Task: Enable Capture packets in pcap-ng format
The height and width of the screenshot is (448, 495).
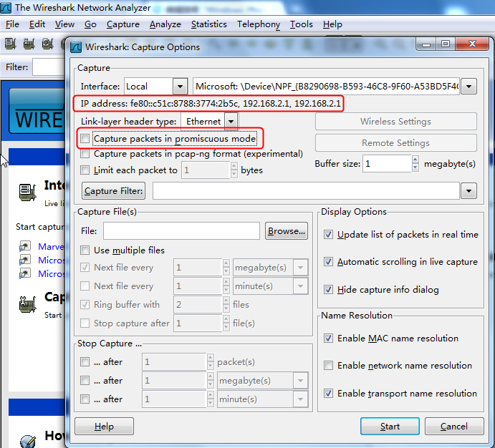Action: (85, 154)
